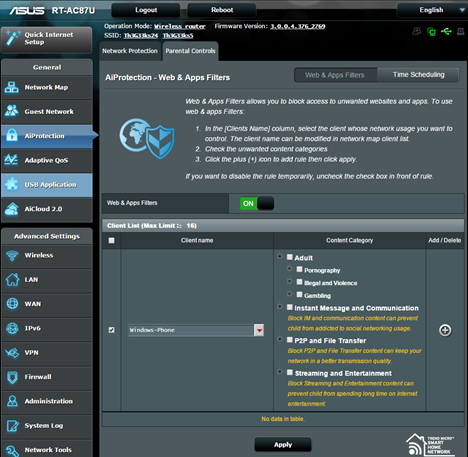Click the Firewall shield icon
468x457 pixels.
tap(12, 377)
